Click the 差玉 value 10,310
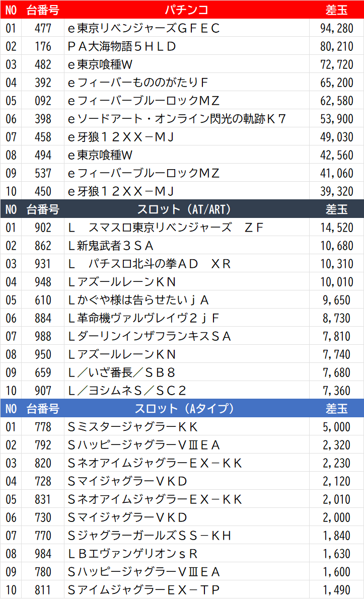 (x=336, y=264)
